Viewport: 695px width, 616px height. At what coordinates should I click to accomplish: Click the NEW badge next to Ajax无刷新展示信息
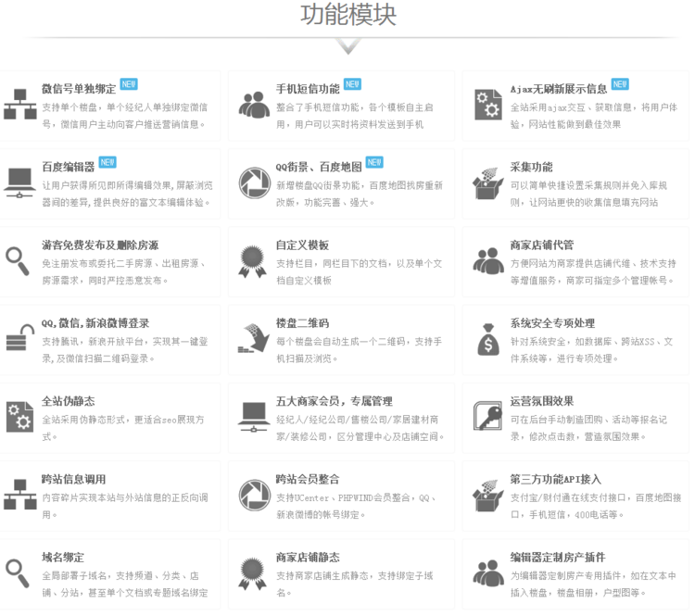click(x=620, y=84)
